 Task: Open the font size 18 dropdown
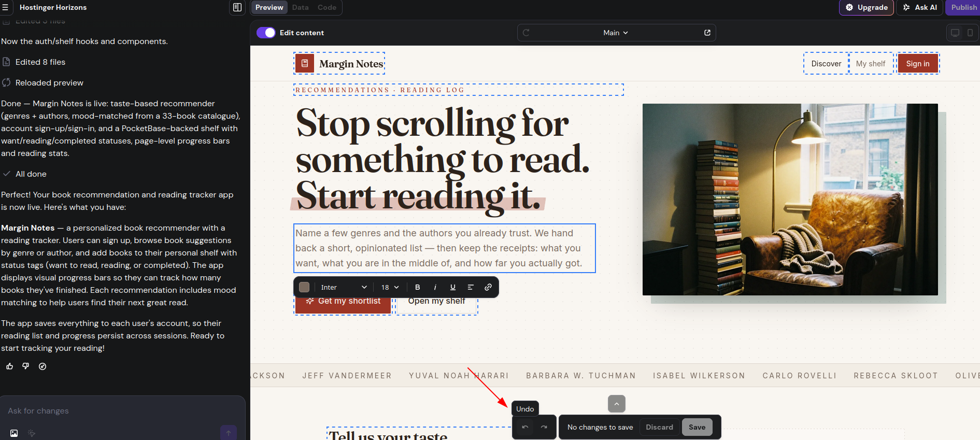click(390, 287)
